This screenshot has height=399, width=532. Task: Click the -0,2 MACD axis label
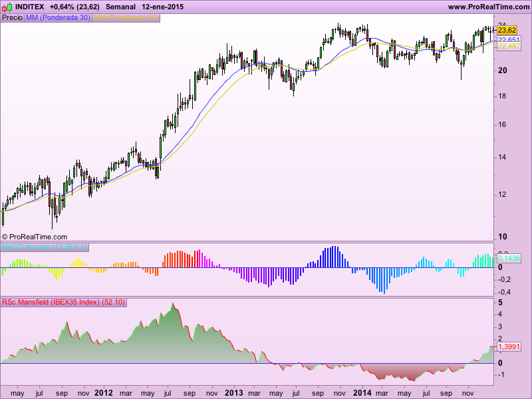[x=505, y=279]
